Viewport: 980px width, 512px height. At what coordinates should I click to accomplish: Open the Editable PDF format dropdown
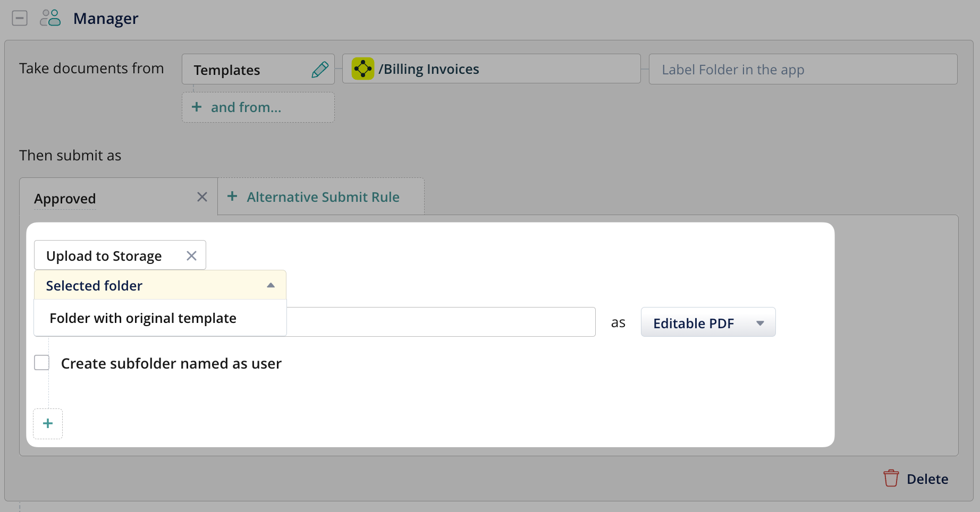[x=708, y=323]
